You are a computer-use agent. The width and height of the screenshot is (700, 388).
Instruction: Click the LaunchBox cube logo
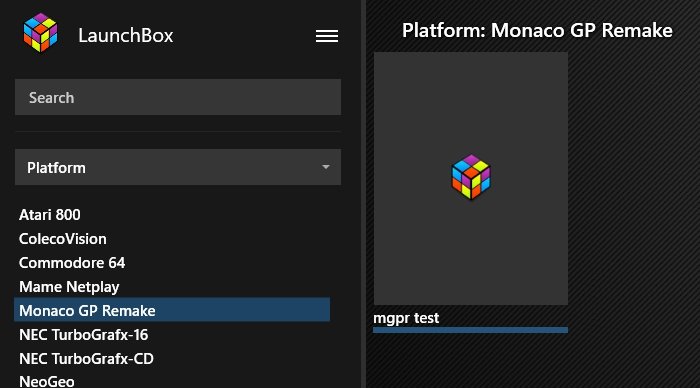41,33
